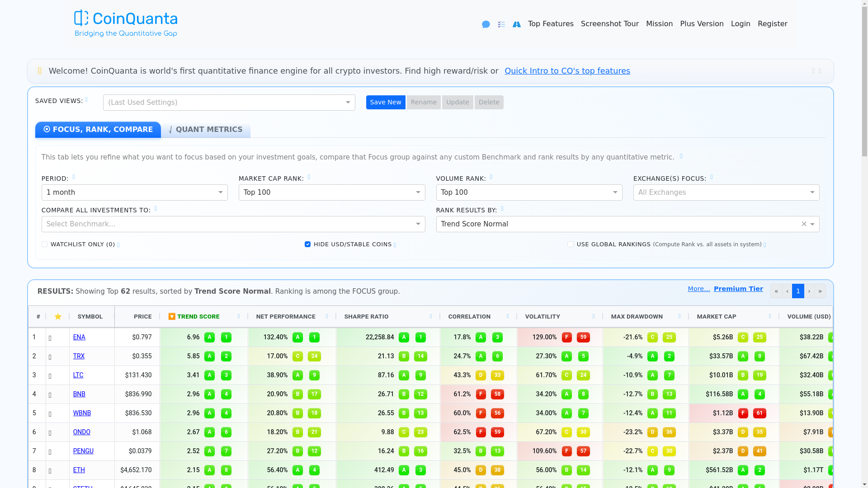Click the yellow C net performance badge for TRX
This screenshot has width=868, height=488.
[x=297, y=357]
